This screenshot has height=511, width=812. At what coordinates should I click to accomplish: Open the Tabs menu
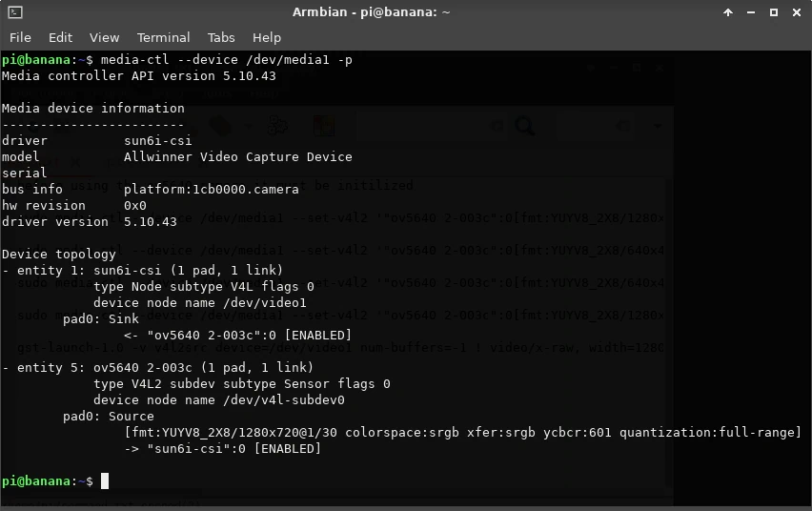click(221, 38)
